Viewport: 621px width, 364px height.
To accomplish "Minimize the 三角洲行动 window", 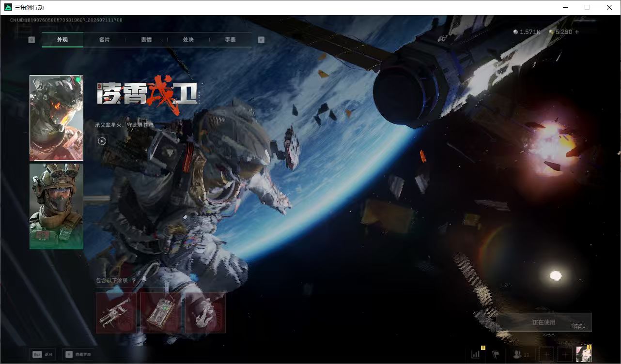I will [x=565, y=7].
